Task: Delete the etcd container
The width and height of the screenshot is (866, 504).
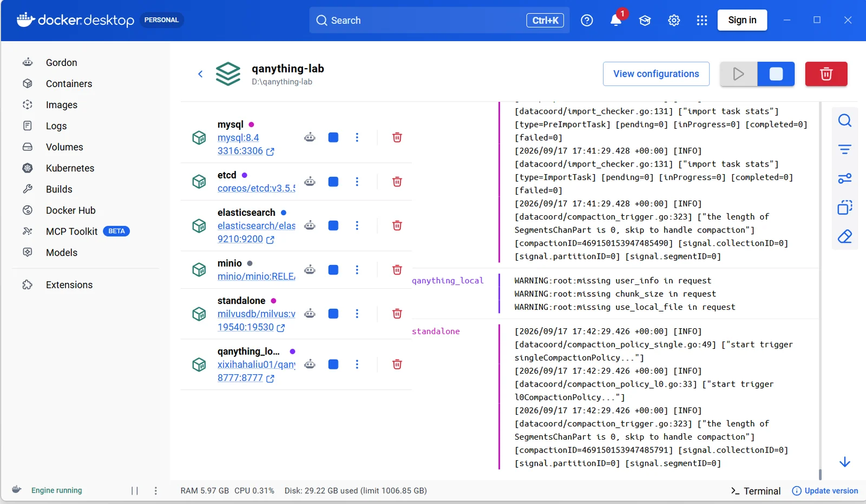Action: 397,182
